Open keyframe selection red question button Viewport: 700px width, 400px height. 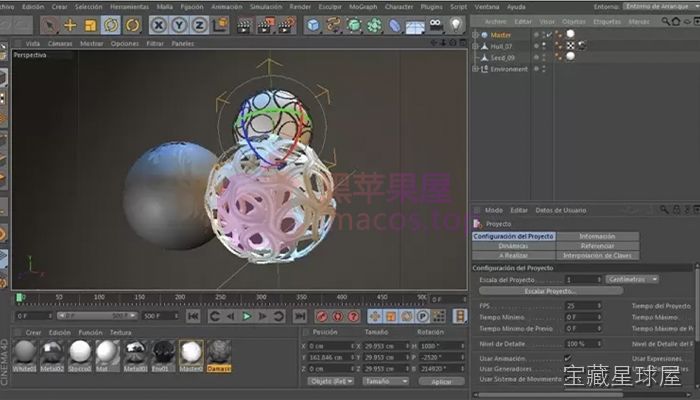click(x=354, y=316)
